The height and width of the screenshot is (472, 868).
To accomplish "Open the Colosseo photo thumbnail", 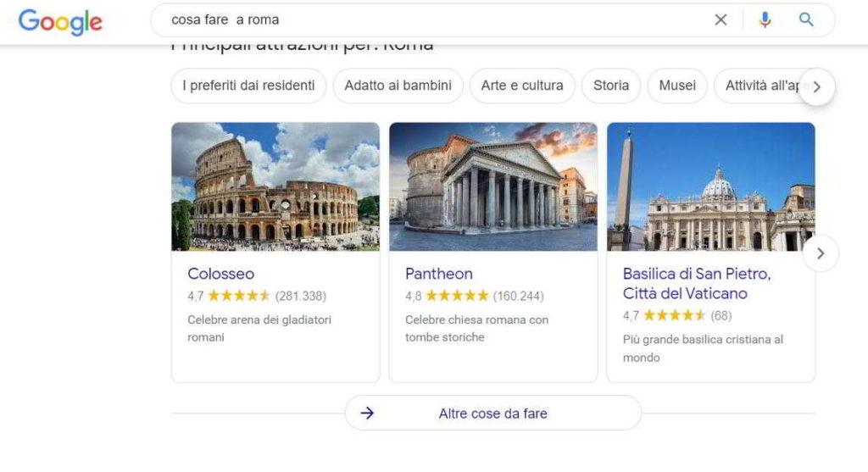I will tap(275, 186).
